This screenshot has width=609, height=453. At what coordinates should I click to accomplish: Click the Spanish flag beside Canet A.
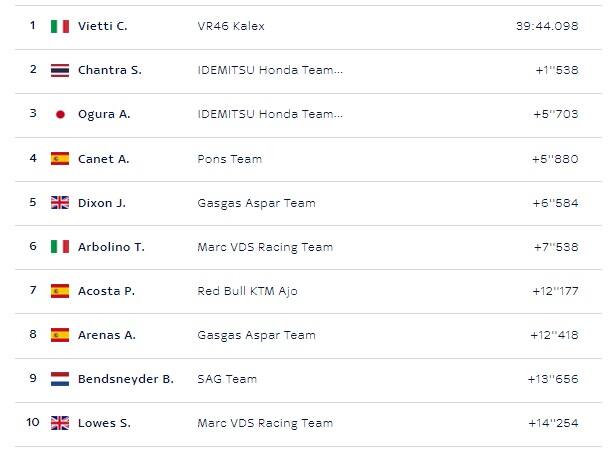coord(60,158)
